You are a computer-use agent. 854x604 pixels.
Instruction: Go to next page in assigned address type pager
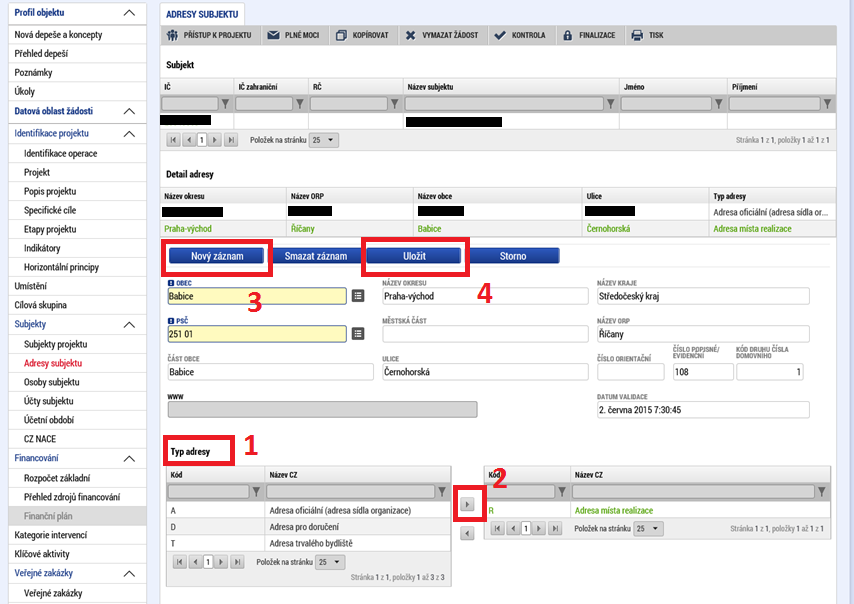coord(539,528)
